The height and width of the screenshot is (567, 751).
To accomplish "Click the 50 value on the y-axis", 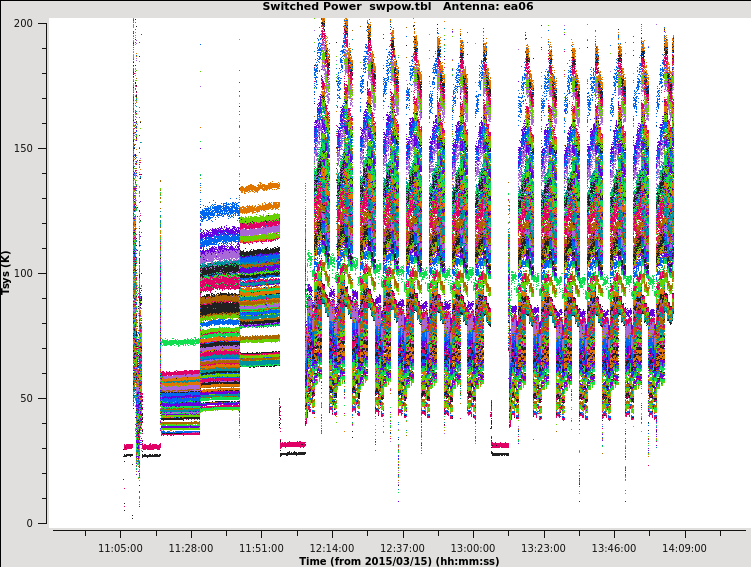I will coord(30,398).
